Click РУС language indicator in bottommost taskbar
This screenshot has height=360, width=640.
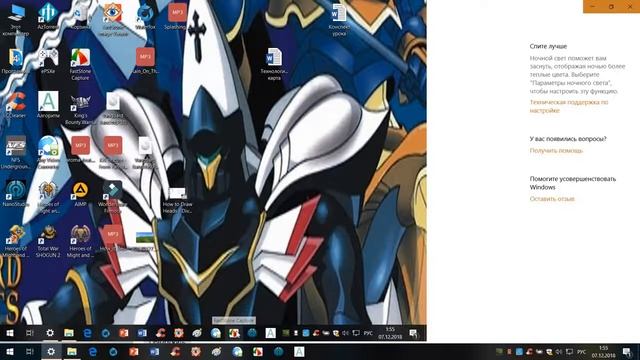[x=582, y=352]
